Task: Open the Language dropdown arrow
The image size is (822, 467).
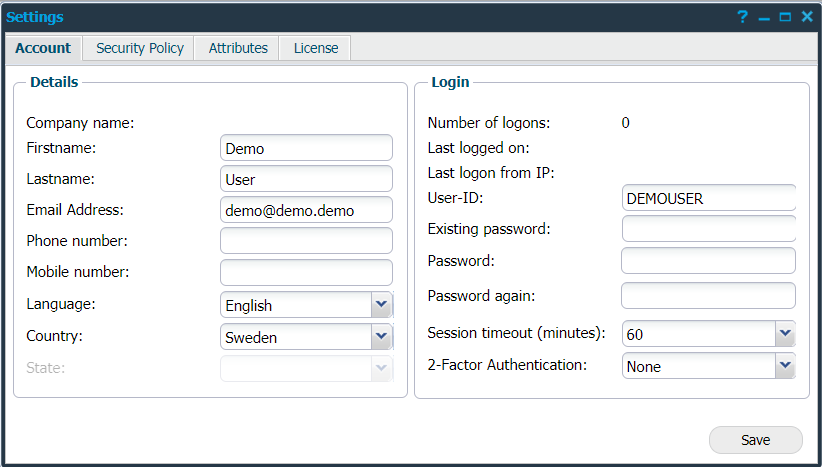Action: click(381, 305)
